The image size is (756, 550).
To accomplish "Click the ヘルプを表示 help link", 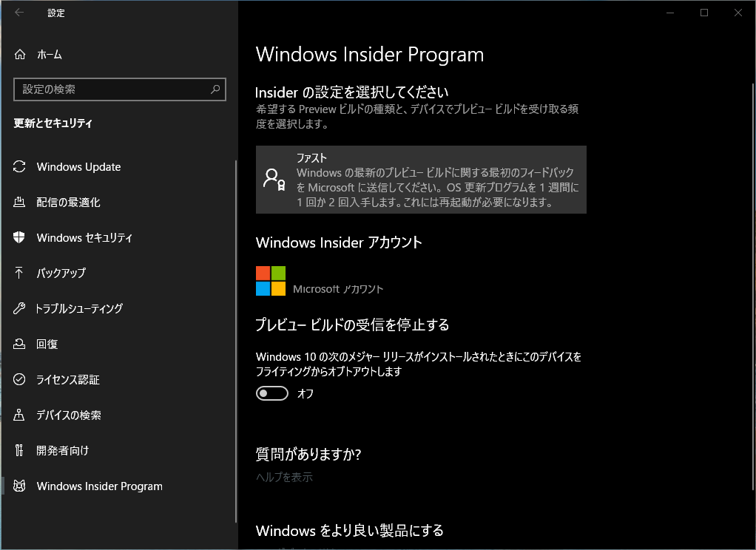I will pyautogui.click(x=284, y=478).
